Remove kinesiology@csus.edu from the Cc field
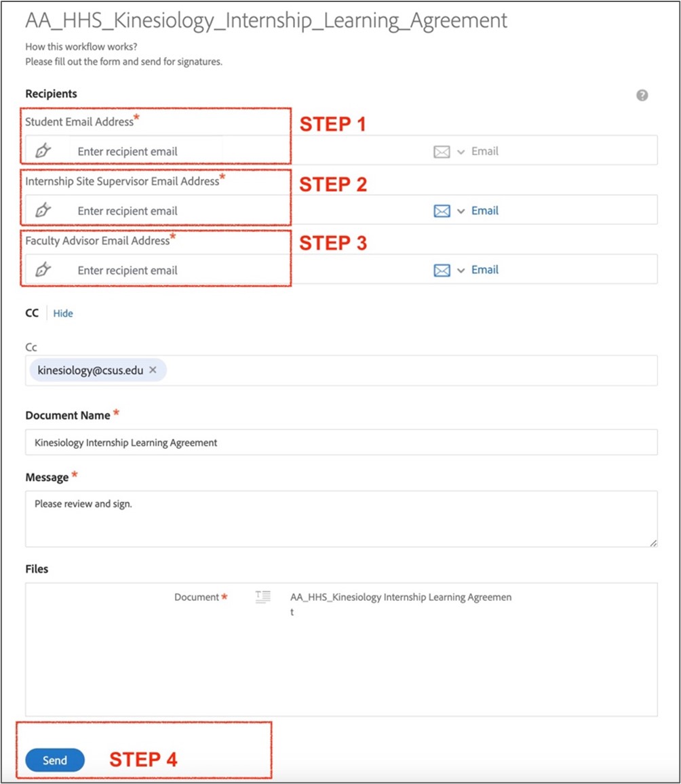This screenshot has height=784, width=681. (x=153, y=370)
